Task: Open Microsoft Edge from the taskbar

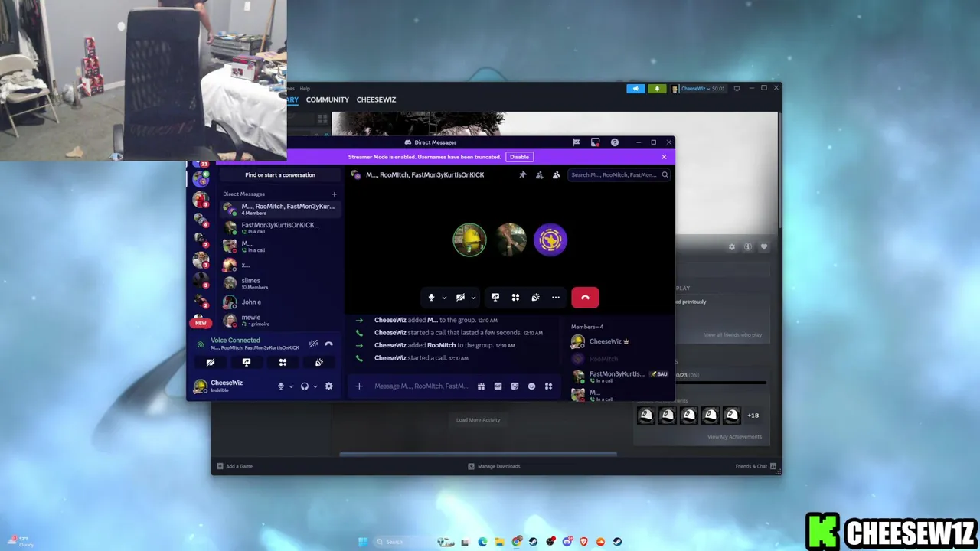Action: pos(482,542)
